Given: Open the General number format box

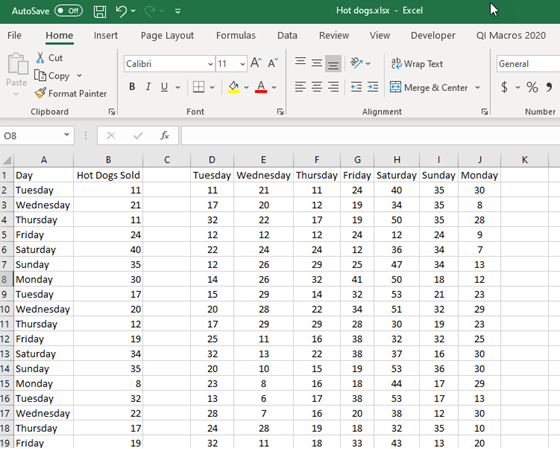Looking at the screenshot, I should pos(528,64).
